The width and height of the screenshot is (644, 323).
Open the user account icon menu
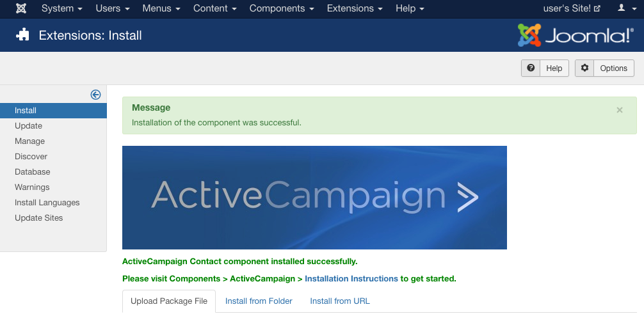[x=624, y=8]
